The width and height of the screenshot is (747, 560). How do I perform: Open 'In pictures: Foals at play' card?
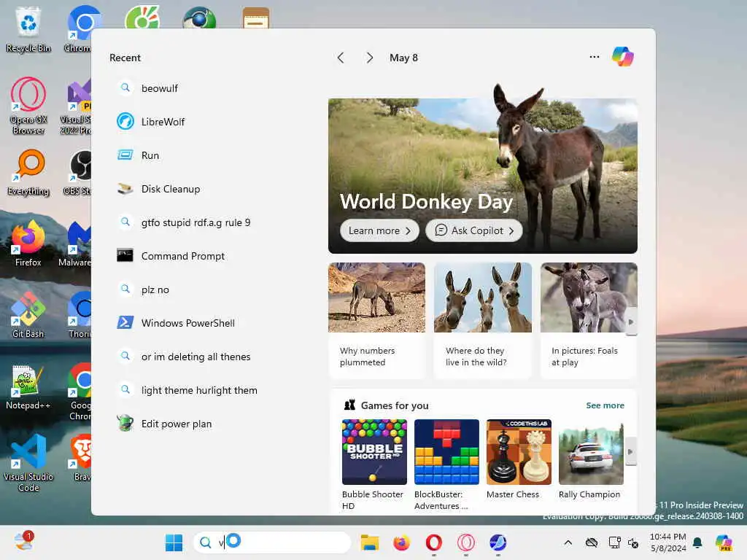coord(589,321)
